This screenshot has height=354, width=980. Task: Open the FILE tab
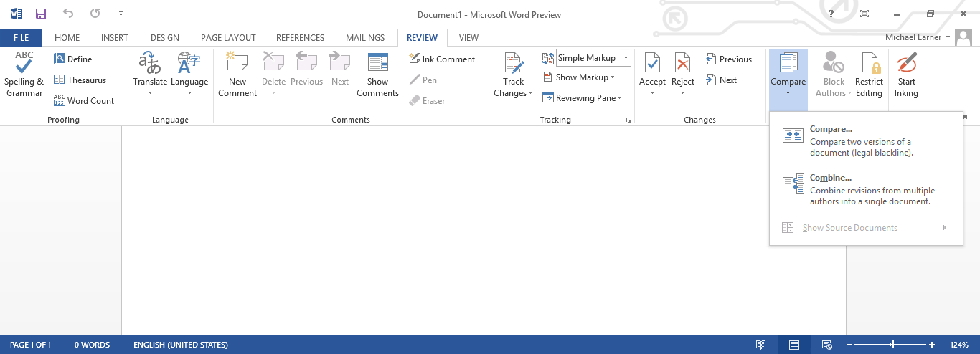21,38
